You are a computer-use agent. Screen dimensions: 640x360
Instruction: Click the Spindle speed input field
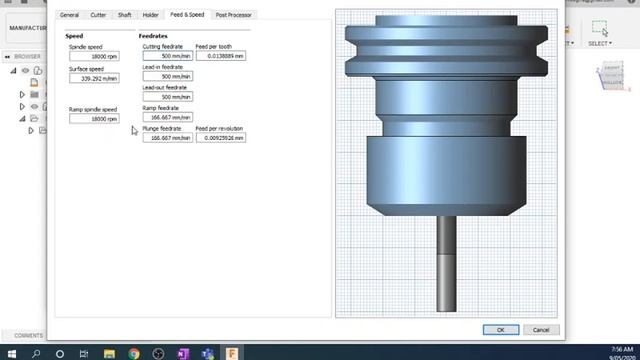[94, 56]
